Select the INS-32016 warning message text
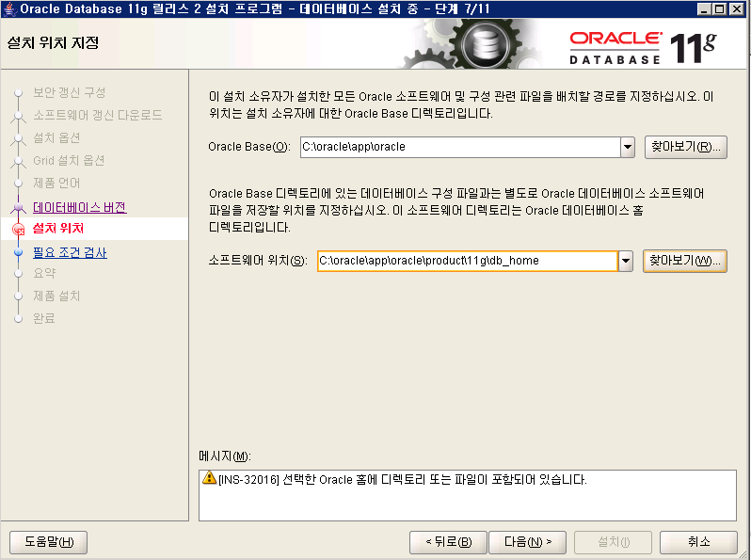The width and height of the screenshot is (751, 560). [x=403, y=479]
